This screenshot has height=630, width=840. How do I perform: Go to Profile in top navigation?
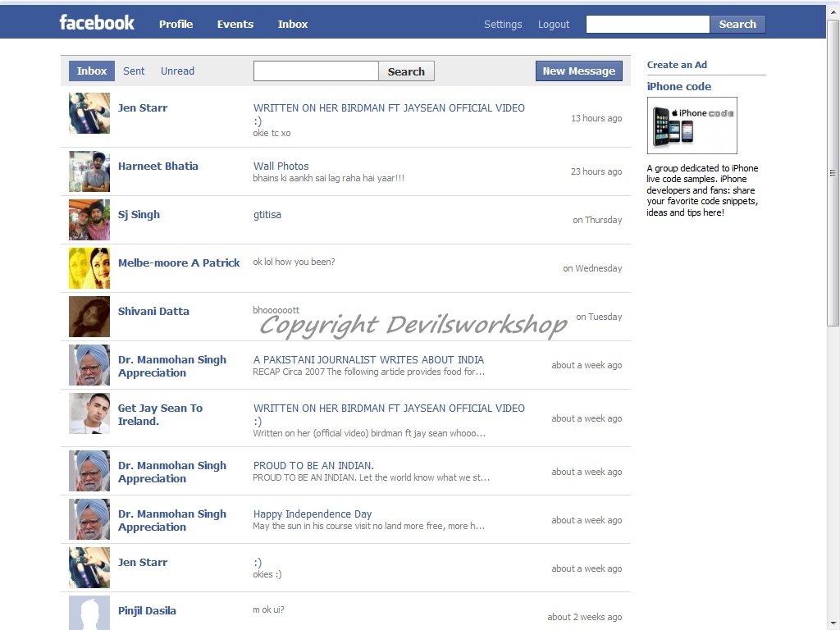(x=176, y=24)
